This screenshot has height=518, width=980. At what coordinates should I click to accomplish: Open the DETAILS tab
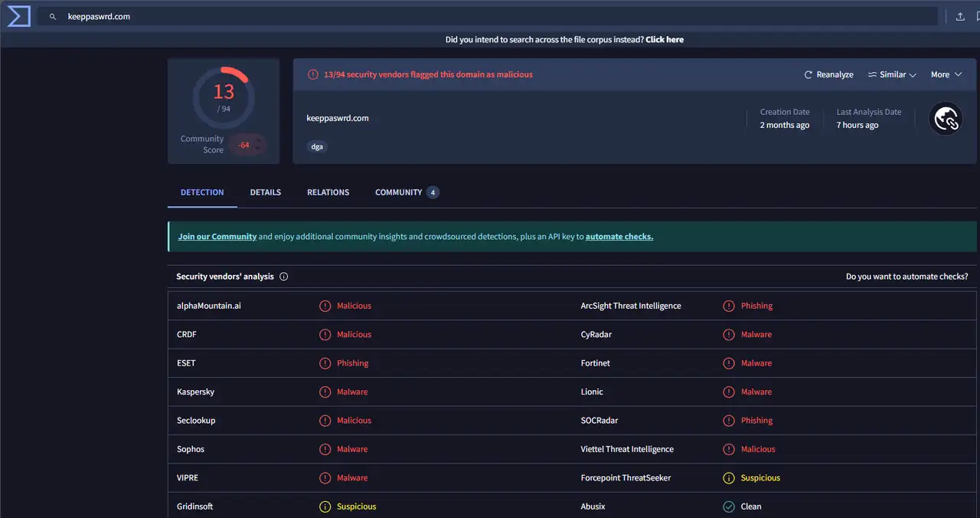tap(266, 192)
